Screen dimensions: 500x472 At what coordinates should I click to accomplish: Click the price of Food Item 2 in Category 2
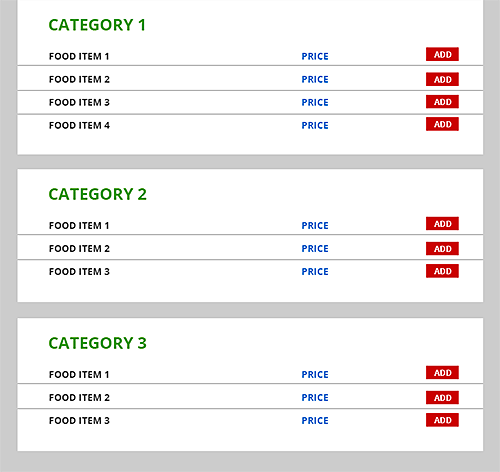[x=315, y=249]
